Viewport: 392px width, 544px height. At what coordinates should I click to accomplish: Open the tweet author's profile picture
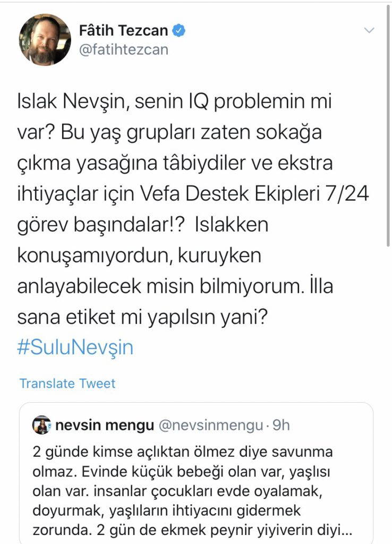coord(45,39)
